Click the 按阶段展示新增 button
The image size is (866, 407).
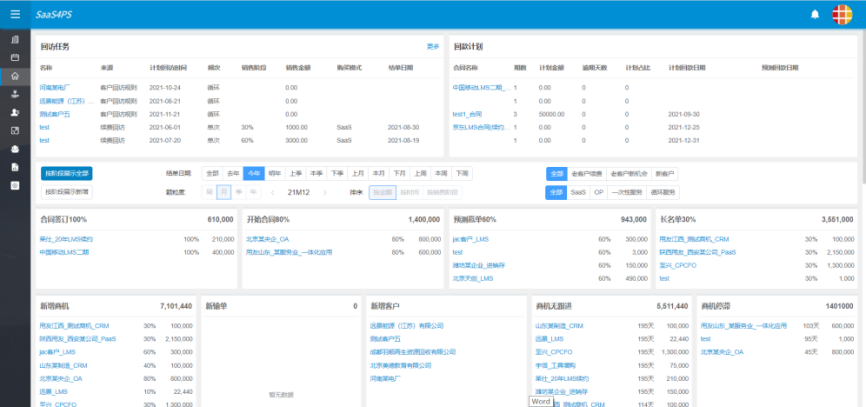point(67,192)
